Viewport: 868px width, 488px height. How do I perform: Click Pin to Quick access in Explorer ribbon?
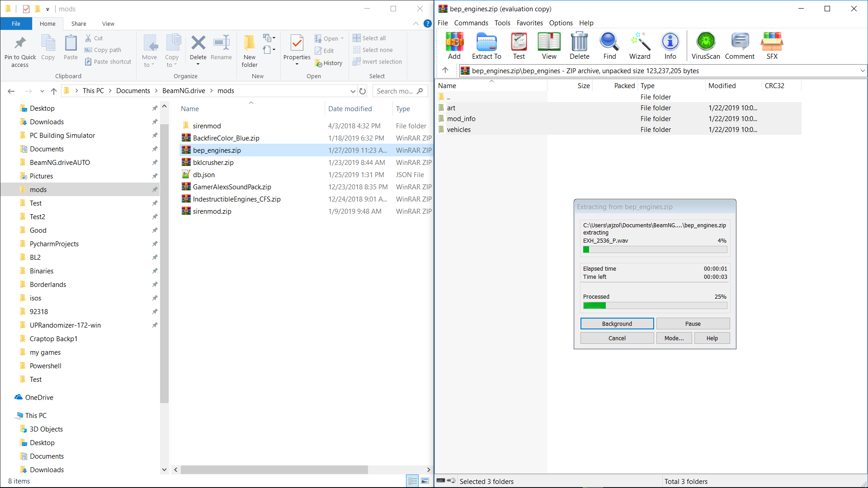point(20,51)
